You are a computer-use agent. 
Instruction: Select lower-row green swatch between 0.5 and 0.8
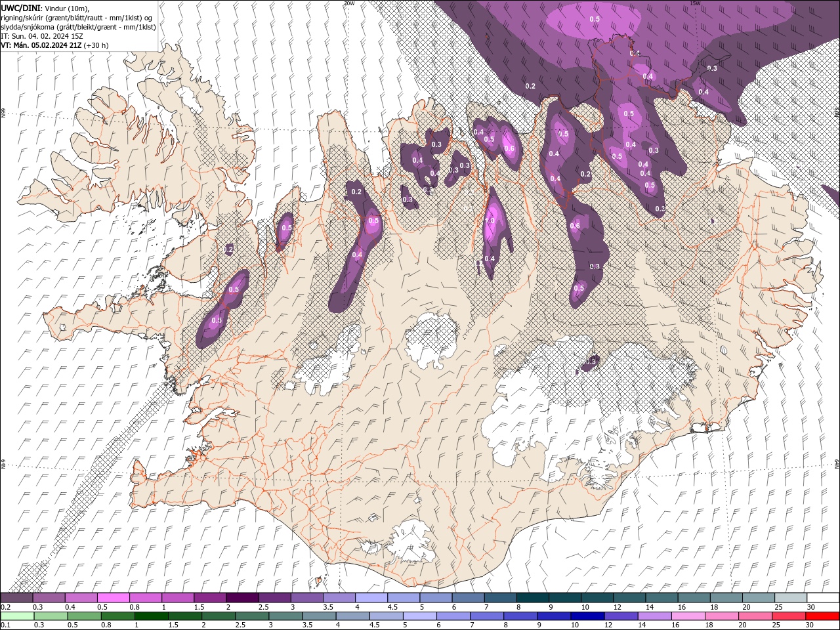[85, 616]
